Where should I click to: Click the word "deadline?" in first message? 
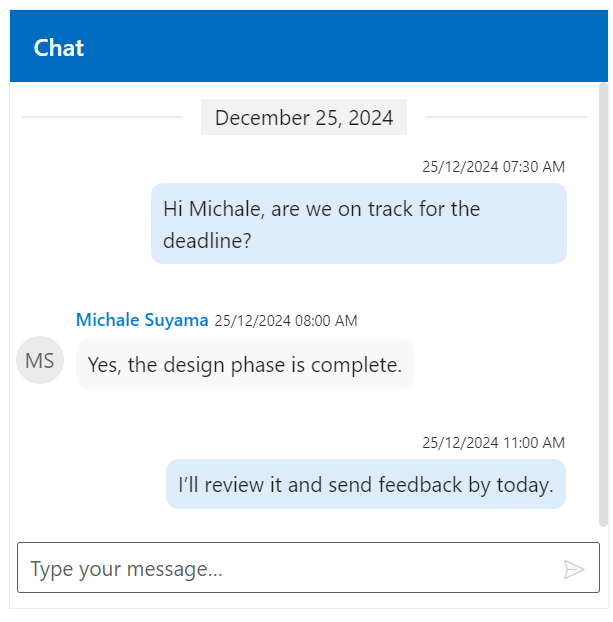point(207,241)
